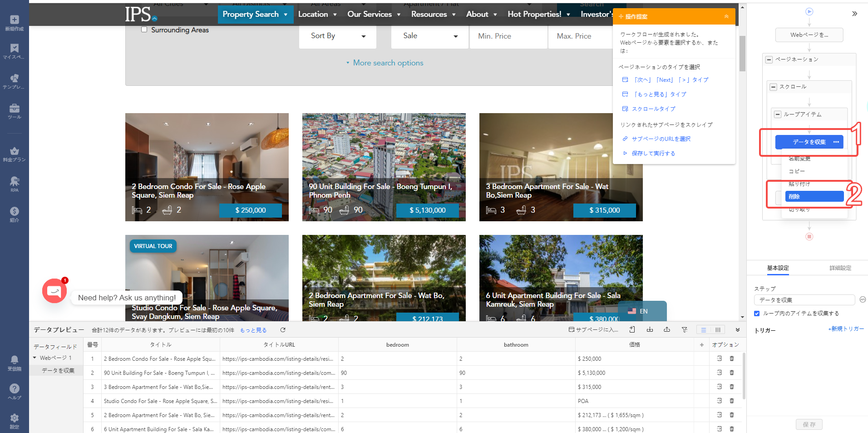This screenshot has width=868, height=433.
Task: Open the Sale listing type dropdown
Action: point(429,36)
